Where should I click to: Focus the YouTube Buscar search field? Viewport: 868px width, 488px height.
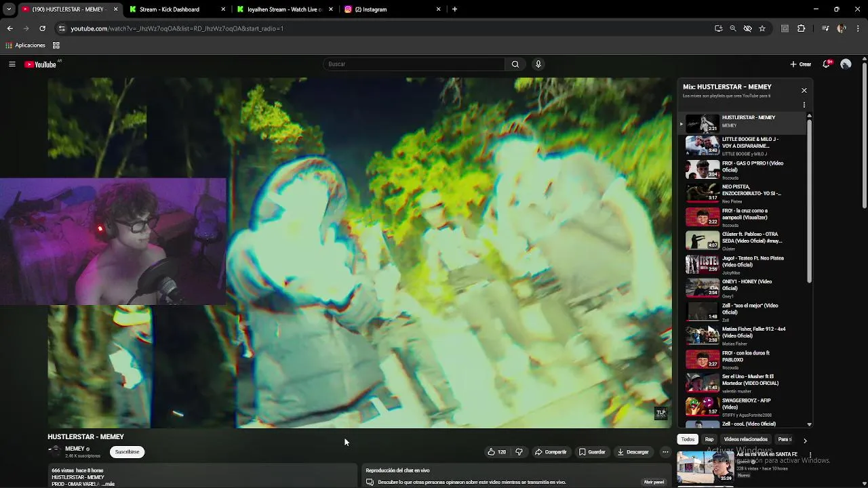[414, 64]
